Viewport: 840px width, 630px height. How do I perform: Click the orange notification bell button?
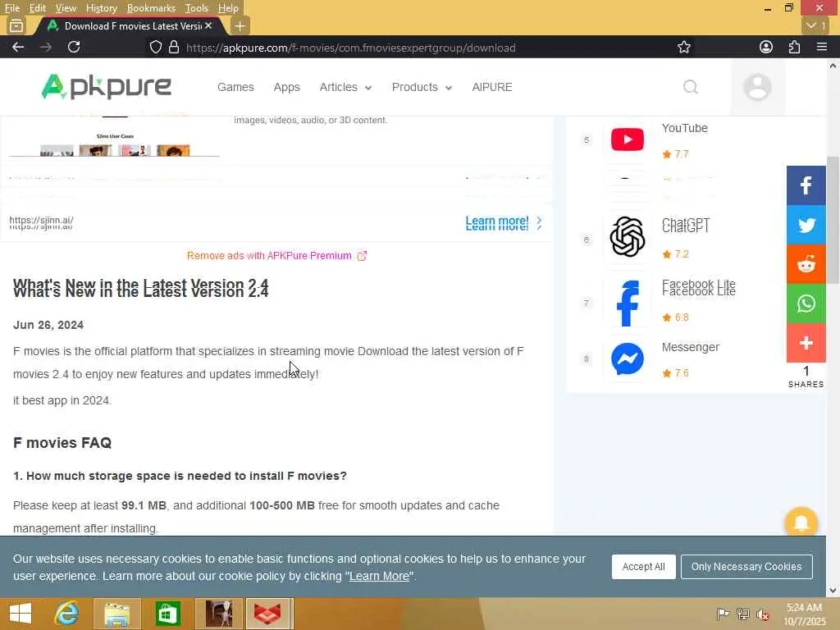pos(801,523)
